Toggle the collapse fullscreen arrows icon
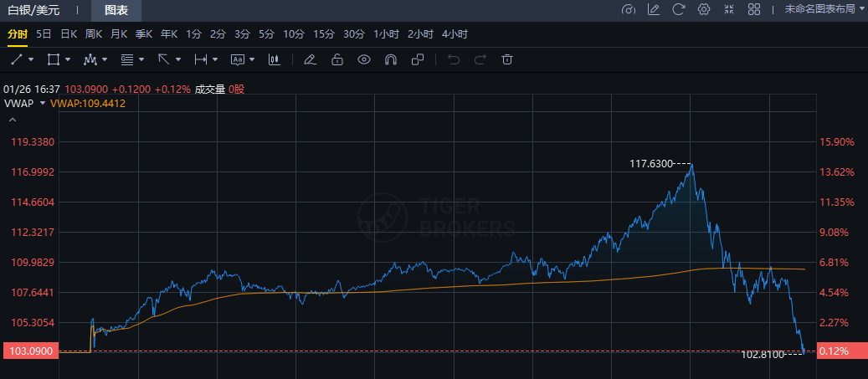The image size is (868, 379). pyautogui.click(x=729, y=9)
